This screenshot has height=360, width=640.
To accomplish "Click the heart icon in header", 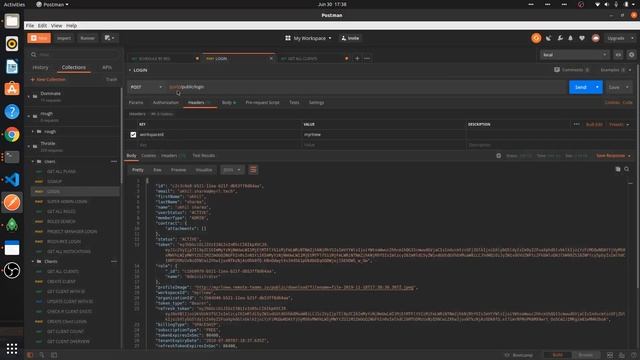I will [582, 38].
